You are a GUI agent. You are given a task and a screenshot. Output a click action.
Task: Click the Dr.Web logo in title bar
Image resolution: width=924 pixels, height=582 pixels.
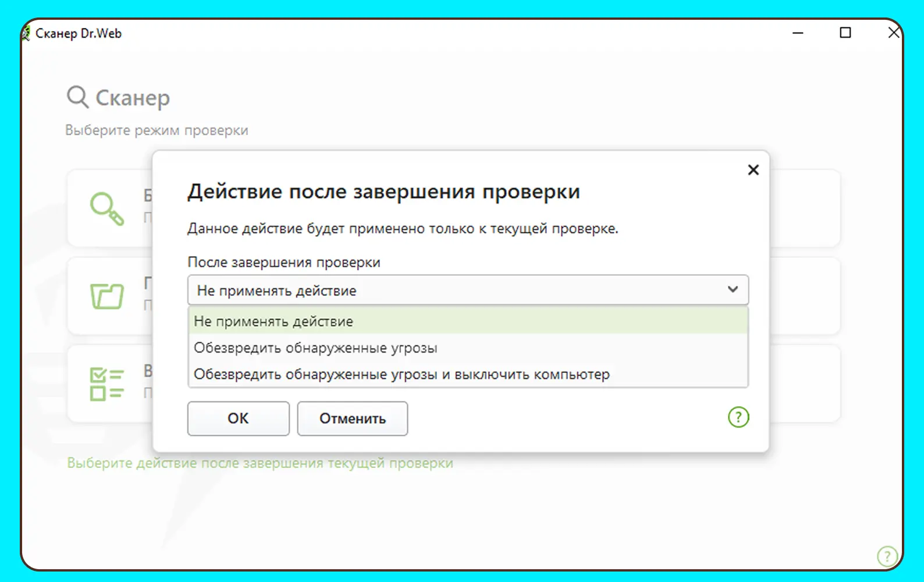pyautogui.click(x=26, y=34)
